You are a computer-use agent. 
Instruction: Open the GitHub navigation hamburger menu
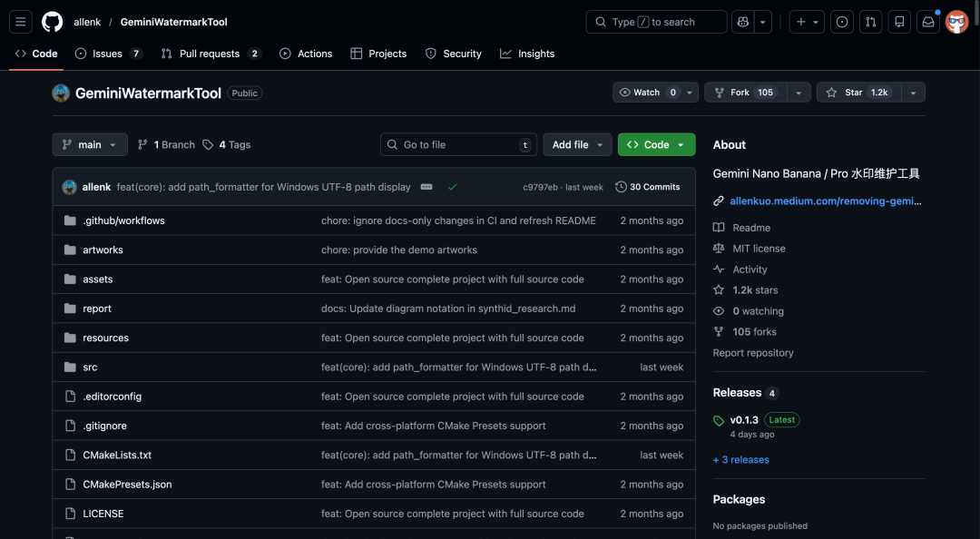tap(20, 21)
